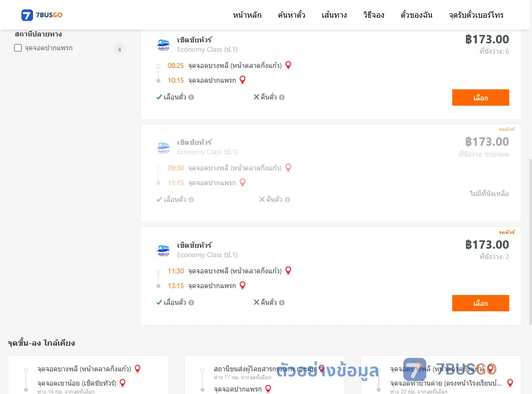Open วิธีจอง menu item

coord(373,15)
